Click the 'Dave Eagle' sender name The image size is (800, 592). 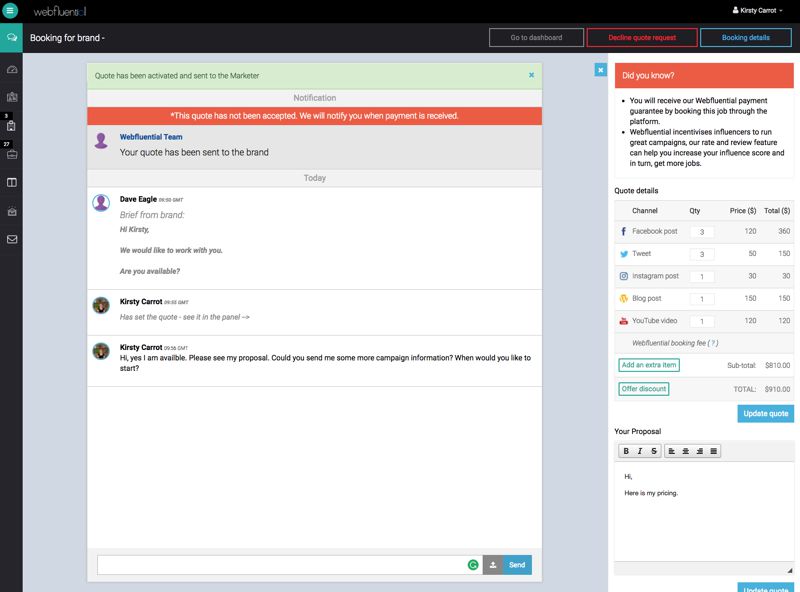tap(138, 199)
